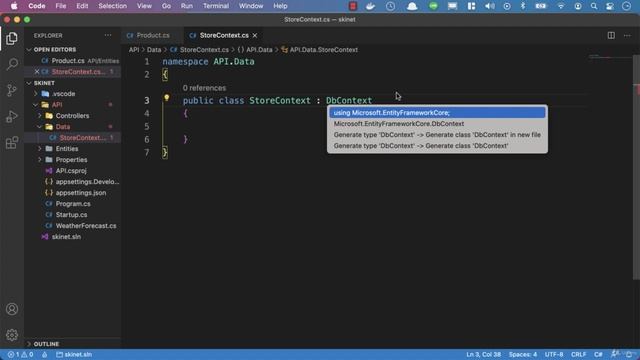The image size is (640, 360).
Task: Open Program.cs file
Action: click(x=73, y=204)
